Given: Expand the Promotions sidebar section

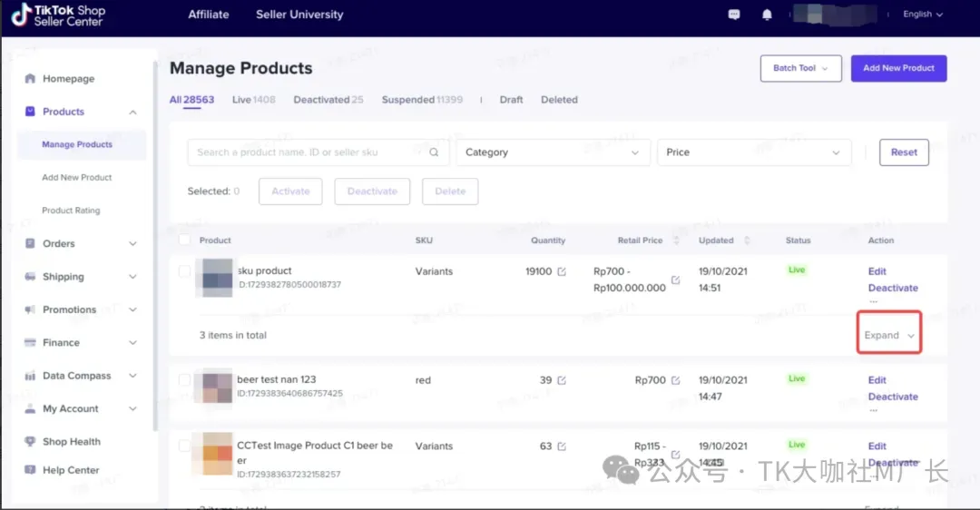Looking at the screenshot, I should coord(132,310).
